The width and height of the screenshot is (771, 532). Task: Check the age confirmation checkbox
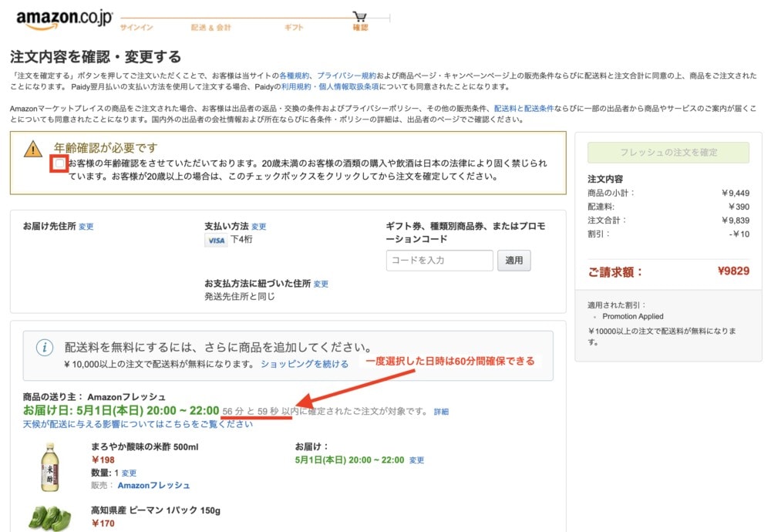[59, 163]
